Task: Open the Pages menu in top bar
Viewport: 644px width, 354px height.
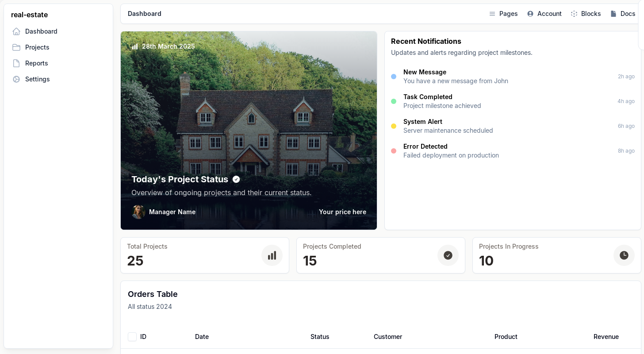Action: 503,14
